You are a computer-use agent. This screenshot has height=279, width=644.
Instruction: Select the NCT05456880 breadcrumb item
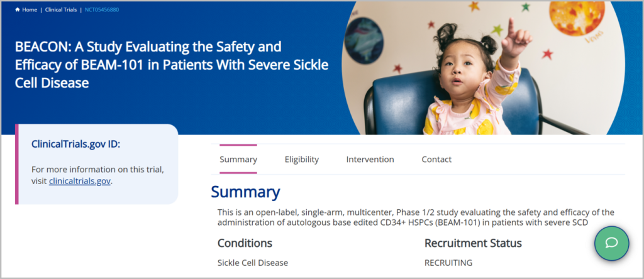coord(102,10)
